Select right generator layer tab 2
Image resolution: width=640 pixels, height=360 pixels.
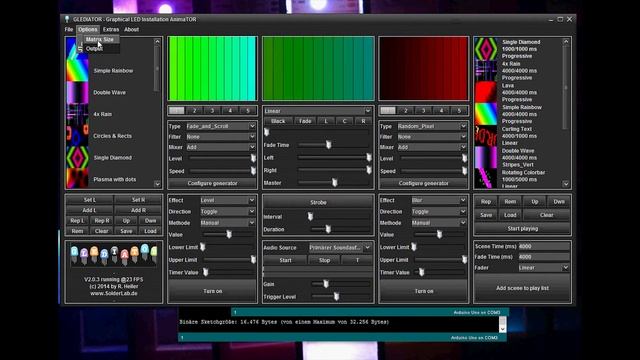pyautogui.click(x=406, y=111)
